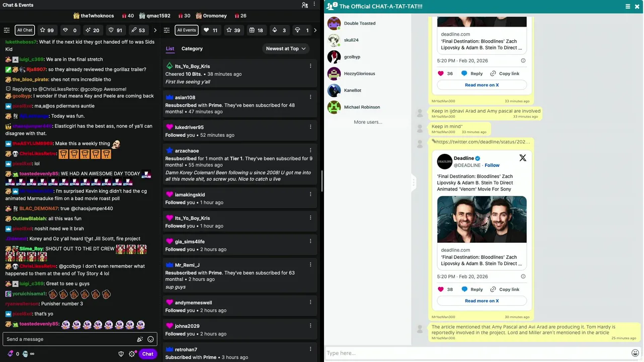Viewport: 644px width, 362px height.
Task: Filter events by gift count 18
Action: [x=256, y=30]
